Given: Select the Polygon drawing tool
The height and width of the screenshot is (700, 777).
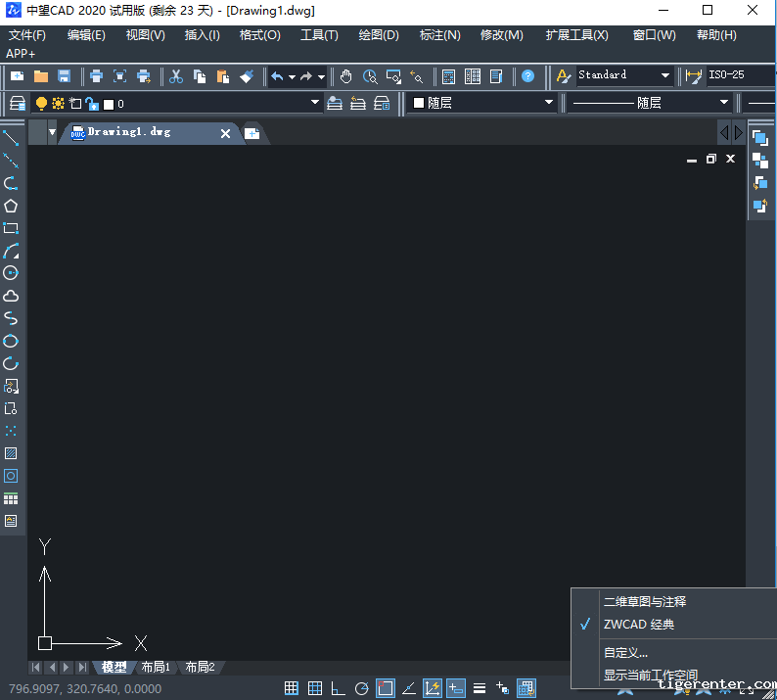Looking at the screenshot, I should click(x=11, y=206).
